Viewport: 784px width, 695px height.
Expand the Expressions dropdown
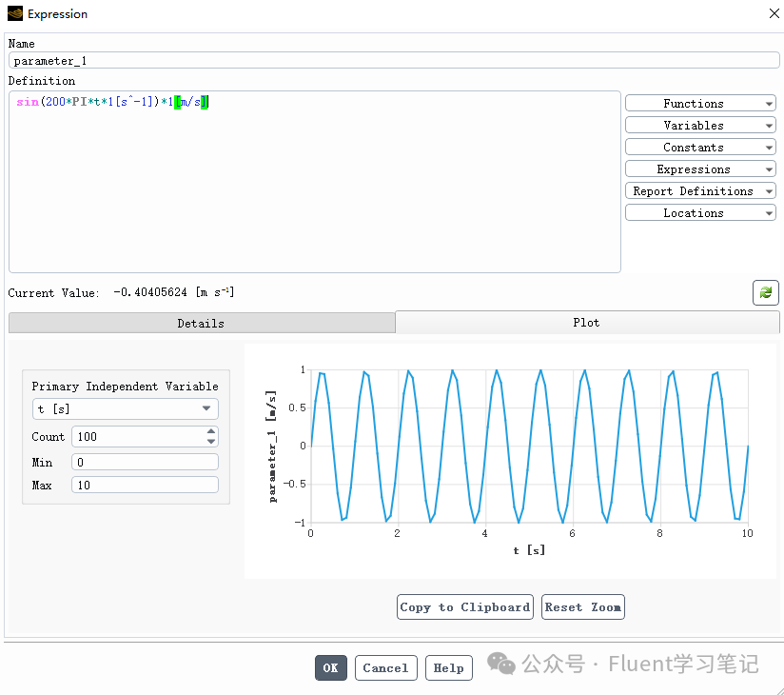[x=700, y=169]
